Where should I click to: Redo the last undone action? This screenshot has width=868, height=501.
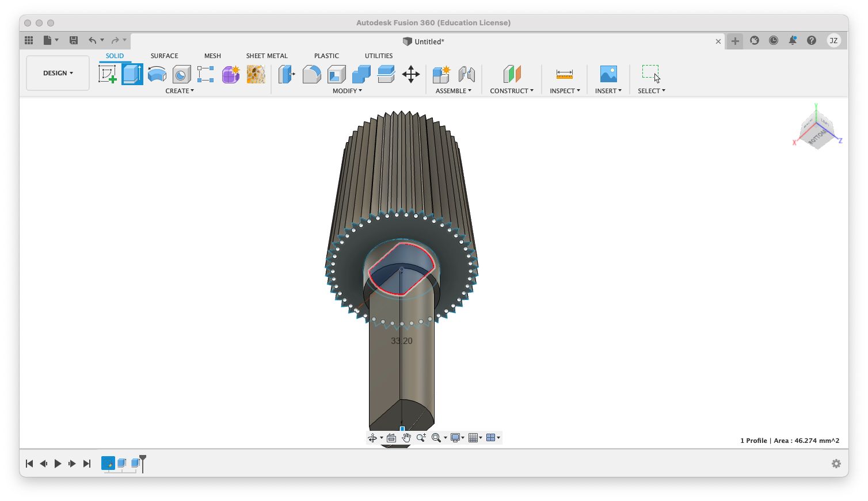(115, 40)
